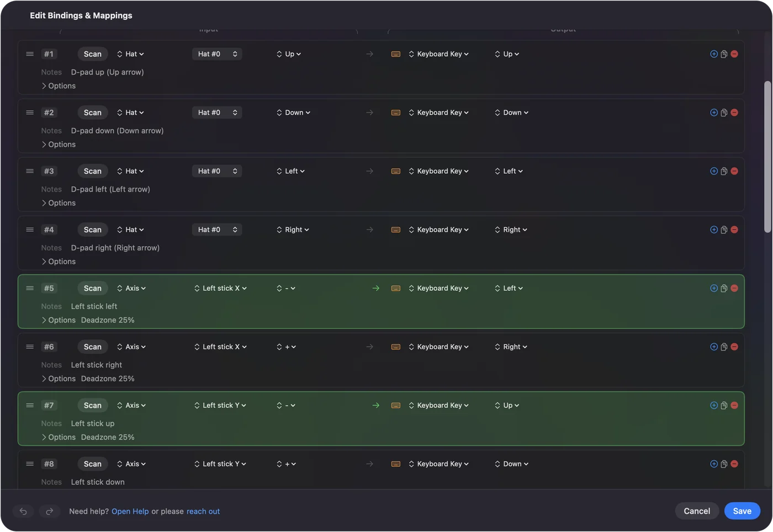
Task: Expand Options for binding #3
Action: pyautogui.click(x=59, y=203)
